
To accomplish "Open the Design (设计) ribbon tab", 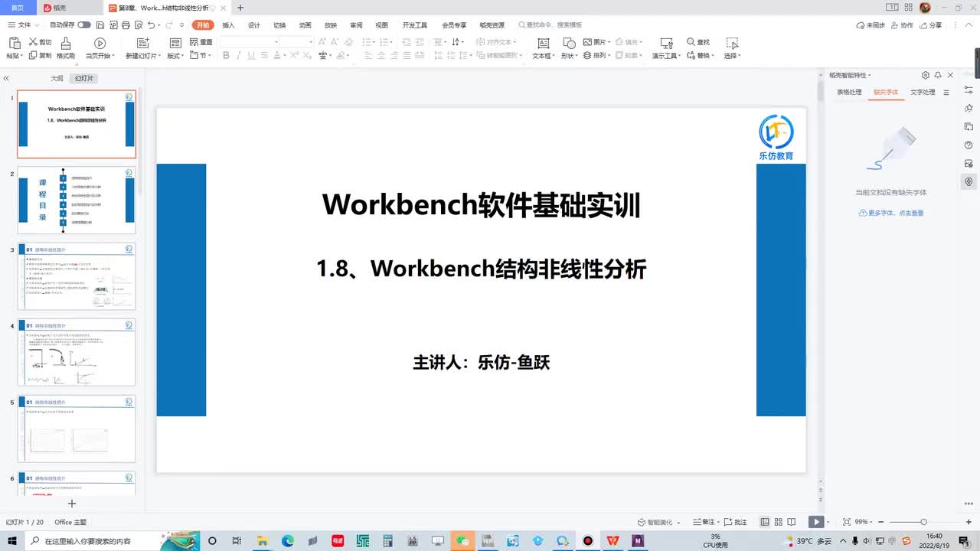I will coord(254,25).
